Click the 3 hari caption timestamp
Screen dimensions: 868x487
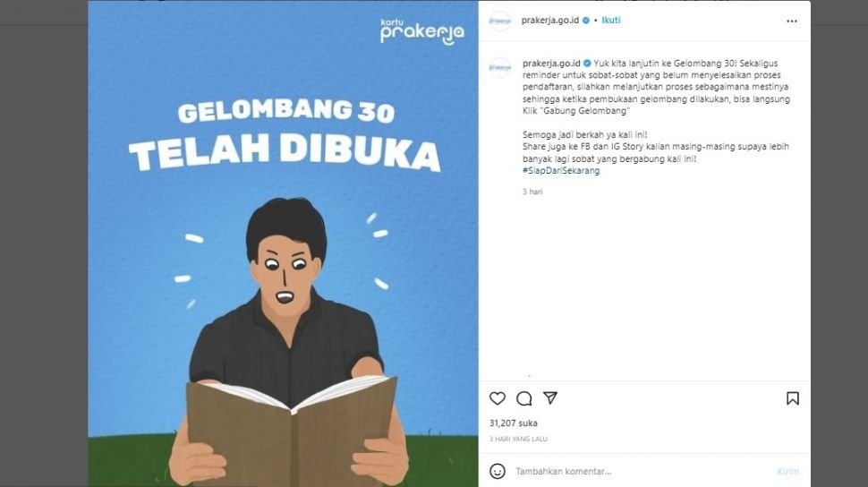tap(532, 192)
